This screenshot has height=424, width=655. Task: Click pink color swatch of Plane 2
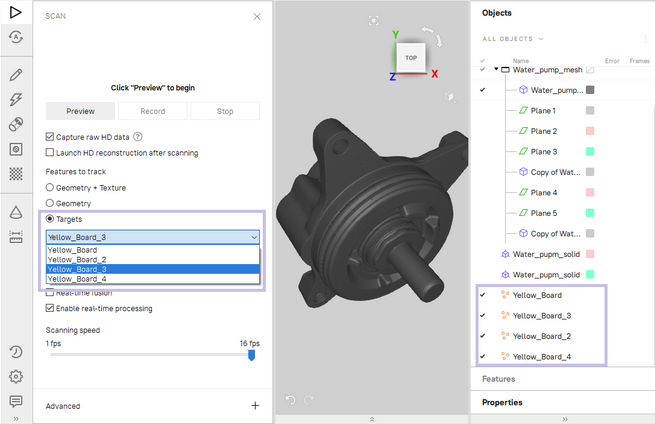590,131
